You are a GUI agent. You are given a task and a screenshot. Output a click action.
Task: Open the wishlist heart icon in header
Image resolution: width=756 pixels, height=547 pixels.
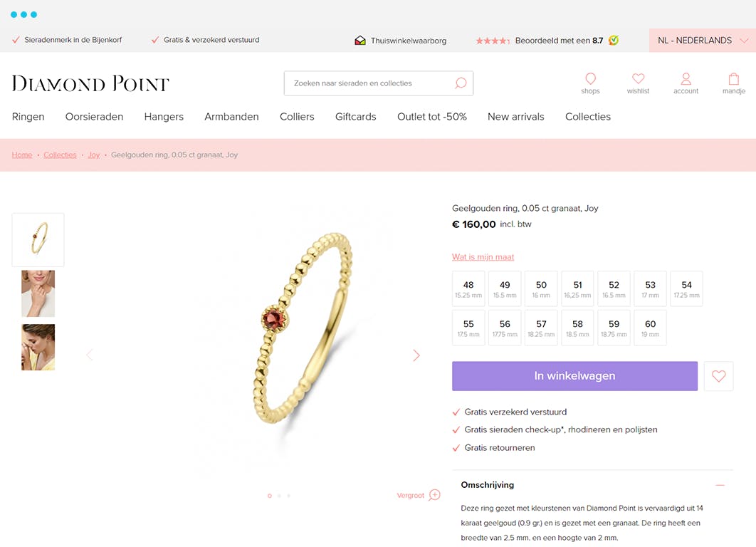click(639, 78)
